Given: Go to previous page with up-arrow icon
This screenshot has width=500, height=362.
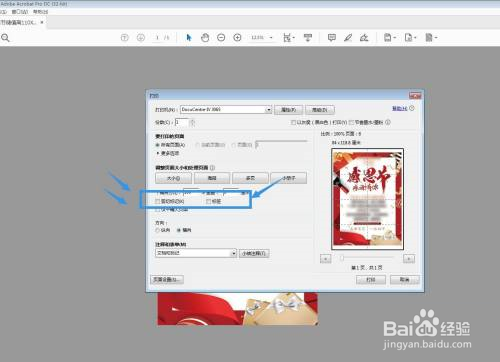Looking at the screenshot, I should pyautogui.click(x=124, y=38).
